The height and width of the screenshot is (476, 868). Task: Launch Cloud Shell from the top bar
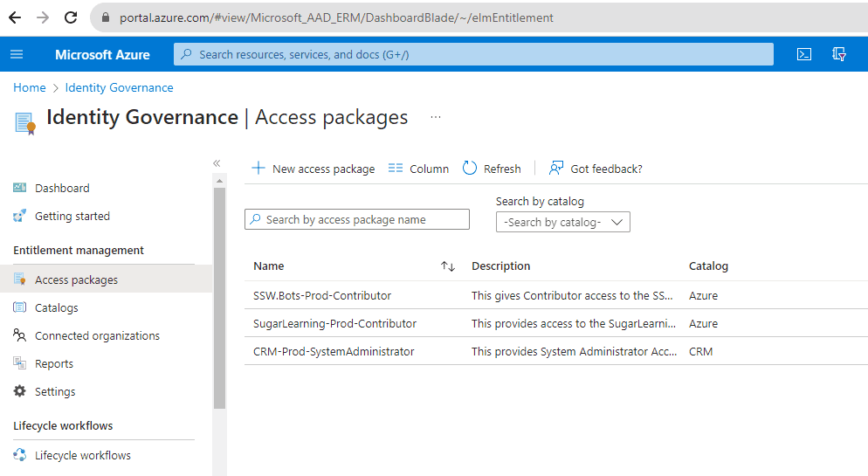pos(804,54)
